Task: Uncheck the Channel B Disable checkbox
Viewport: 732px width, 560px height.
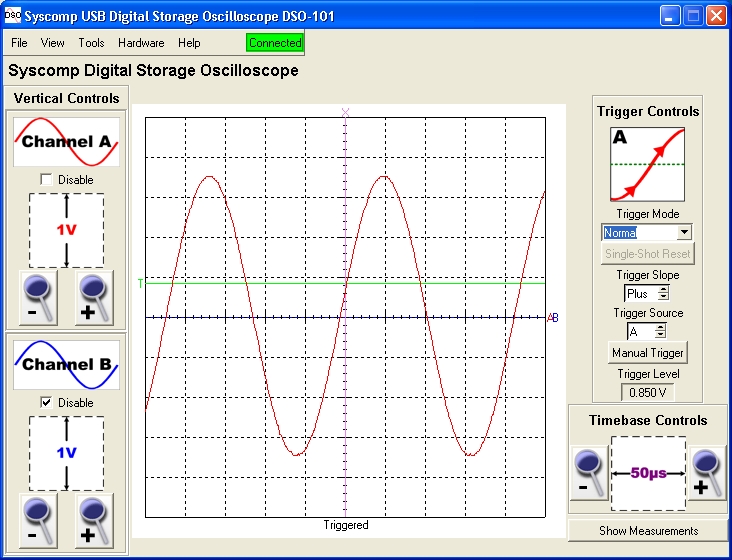Action: click(x=46, y=403)
